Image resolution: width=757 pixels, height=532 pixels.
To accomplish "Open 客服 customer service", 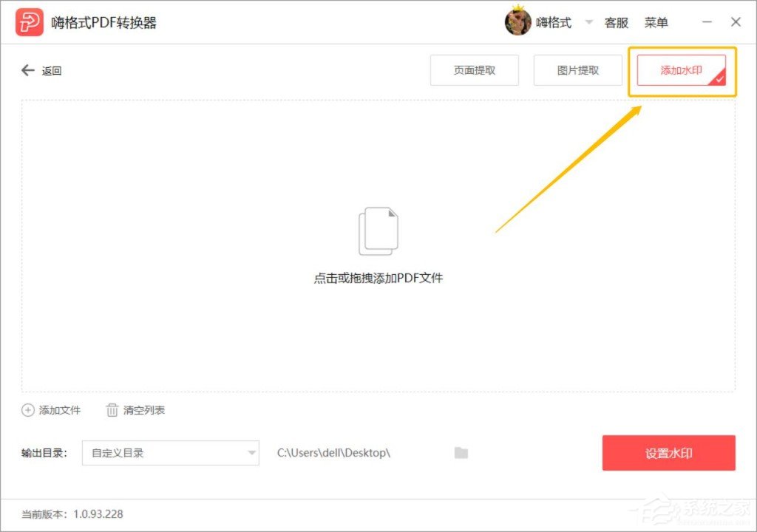I will (617, 22).
